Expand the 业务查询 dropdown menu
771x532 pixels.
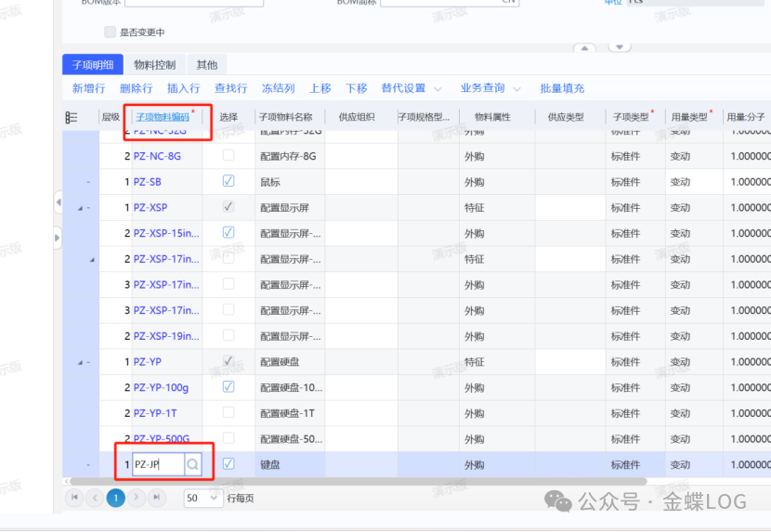[489, 88]
